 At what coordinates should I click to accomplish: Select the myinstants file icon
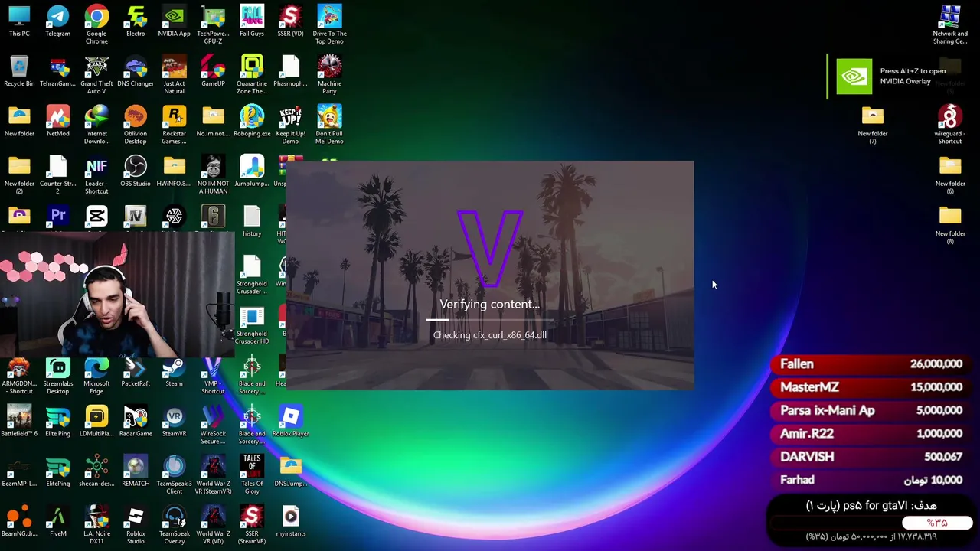tap(290, 520)
